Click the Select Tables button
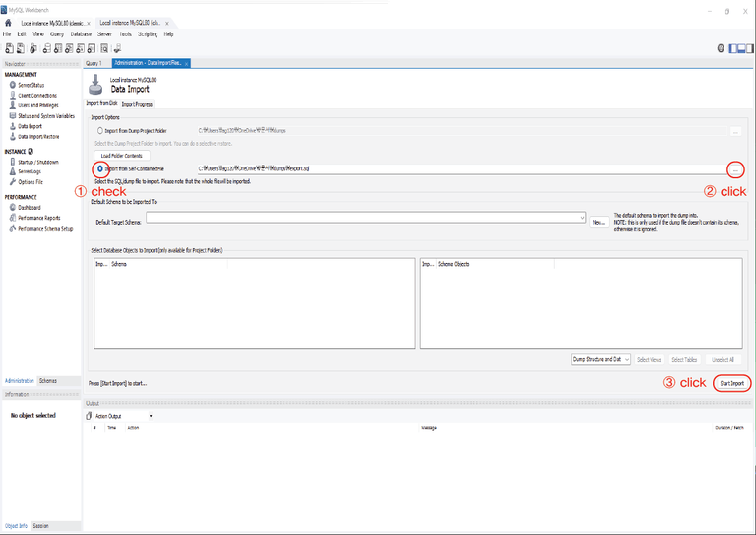 684,359
